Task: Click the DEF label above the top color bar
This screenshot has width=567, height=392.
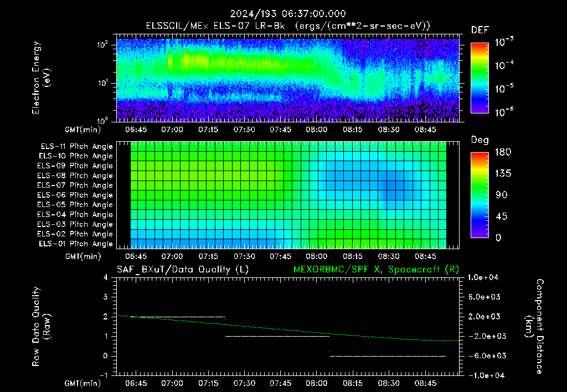Action: coord(480,30)
